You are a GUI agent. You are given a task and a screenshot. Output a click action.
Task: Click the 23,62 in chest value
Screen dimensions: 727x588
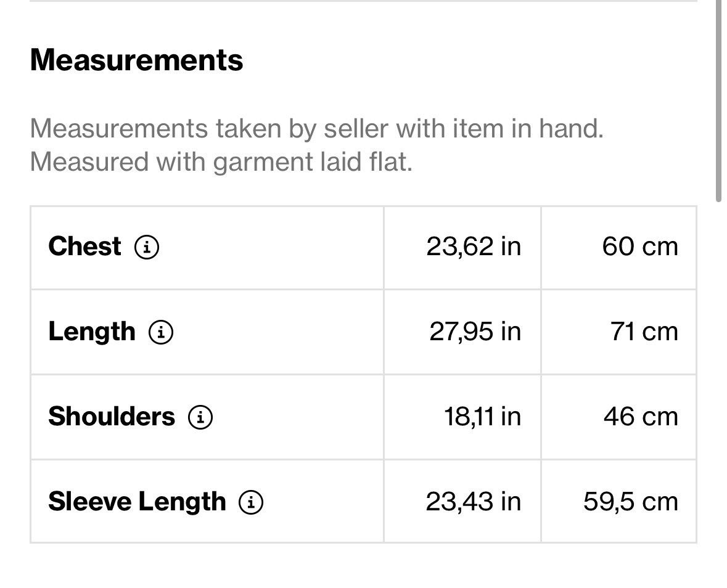tap(474, 247)
